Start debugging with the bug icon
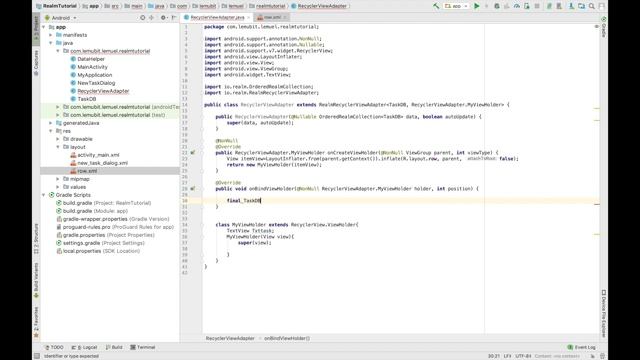Screen dimensions: 640x360 pyautogui.click(x=497, y=6)
